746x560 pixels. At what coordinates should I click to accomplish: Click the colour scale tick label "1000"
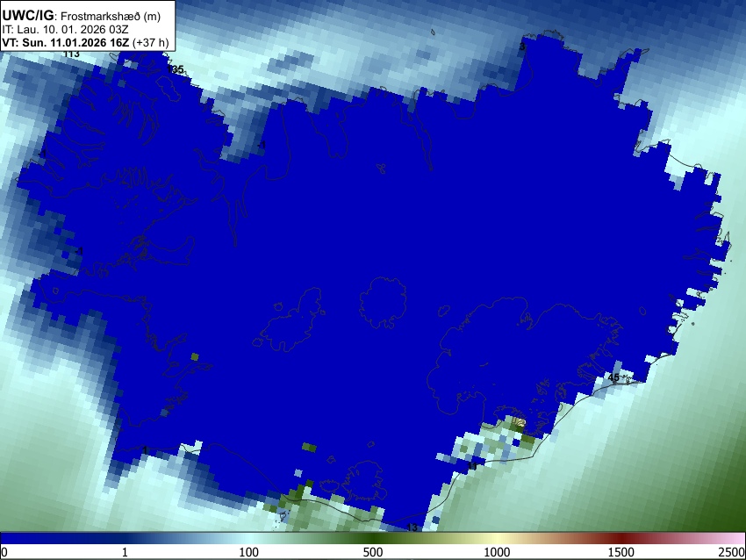pos(497,552)
